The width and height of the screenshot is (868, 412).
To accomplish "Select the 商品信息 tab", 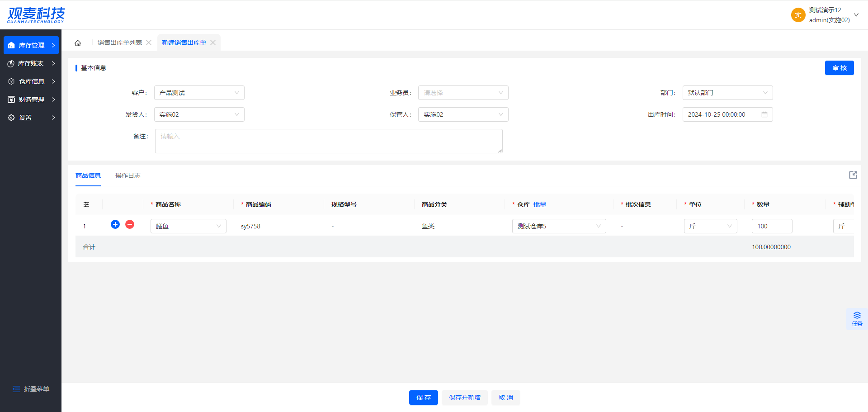I will pos(88,175).
